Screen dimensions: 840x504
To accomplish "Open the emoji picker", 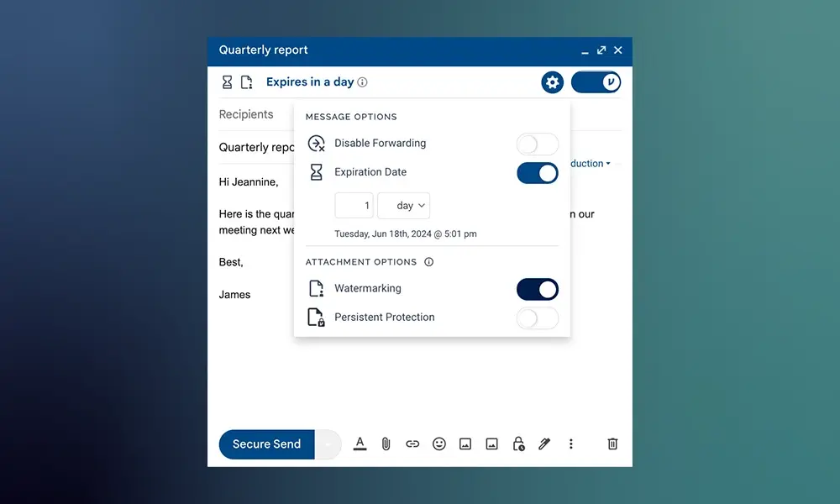I will [439, 444].
